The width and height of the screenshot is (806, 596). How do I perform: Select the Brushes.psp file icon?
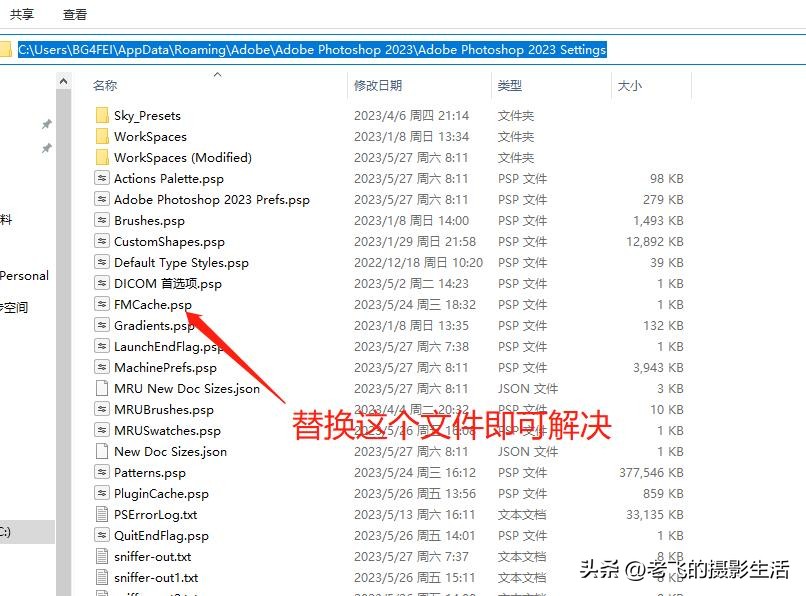(x=101, y=220)
